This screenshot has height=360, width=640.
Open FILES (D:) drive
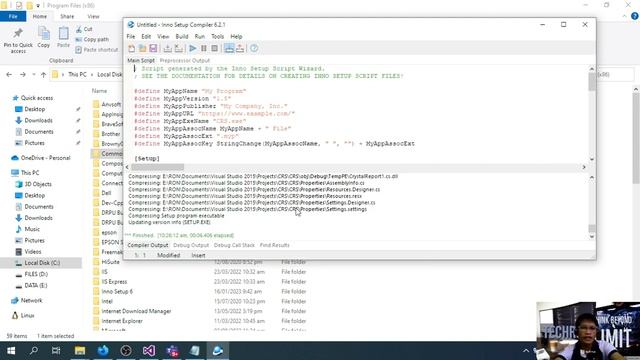pos(31,274)
